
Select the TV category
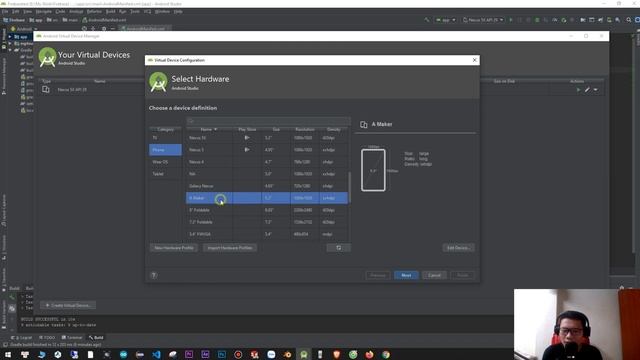pos(165,138)
